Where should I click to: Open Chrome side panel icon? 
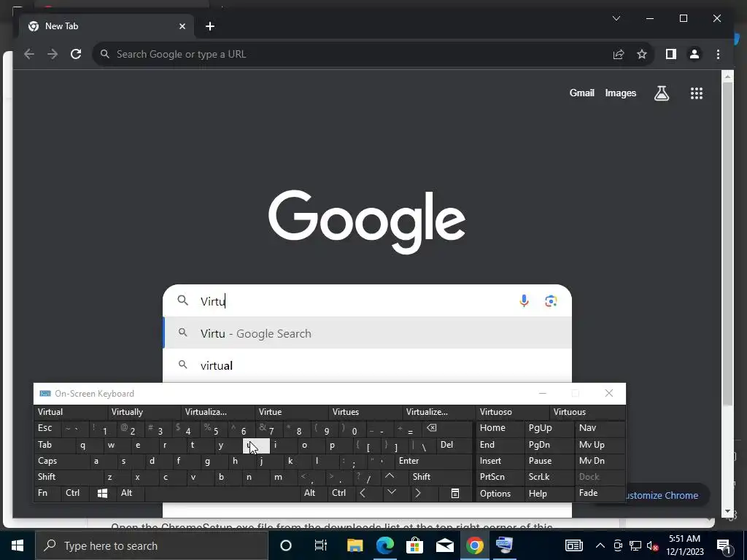tap(671, 54)
